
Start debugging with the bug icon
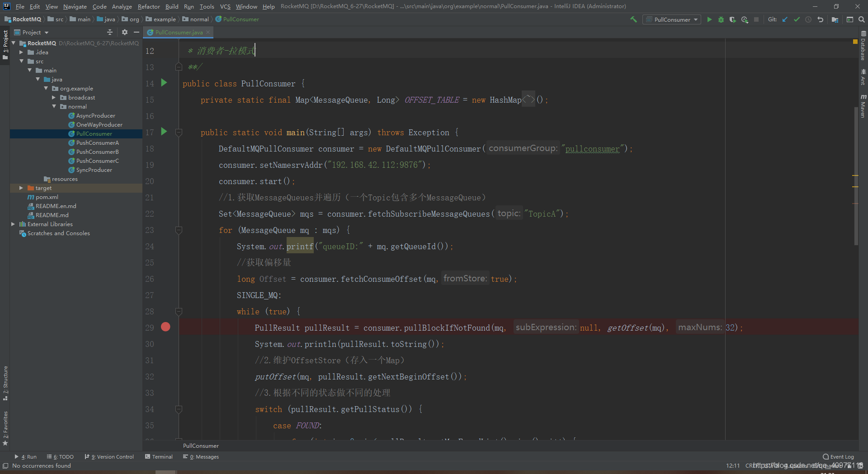[721, 19]
